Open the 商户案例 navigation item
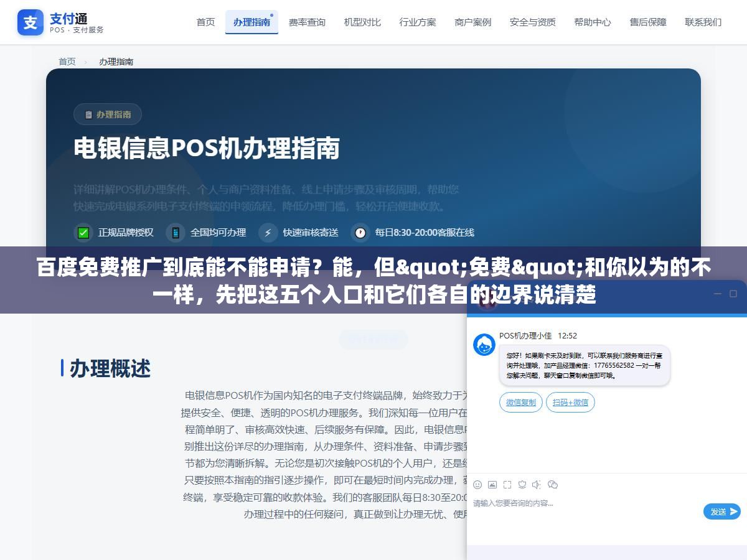The image size is (747, 560). click(473, 22)
